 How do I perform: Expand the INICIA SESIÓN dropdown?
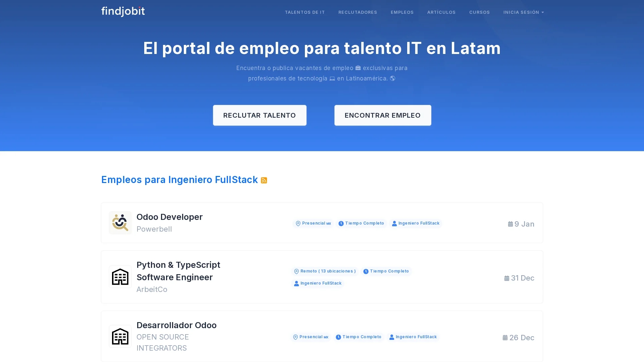pos(524,12)
